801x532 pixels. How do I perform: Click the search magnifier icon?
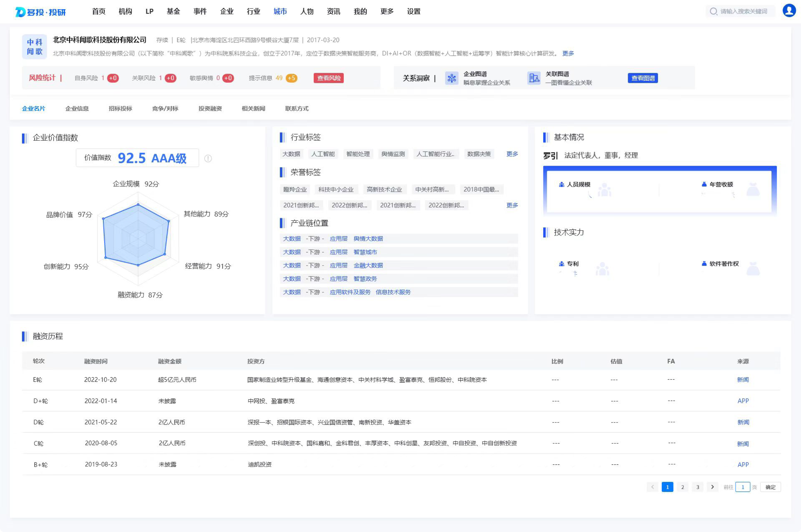click(x=713, y=11)
